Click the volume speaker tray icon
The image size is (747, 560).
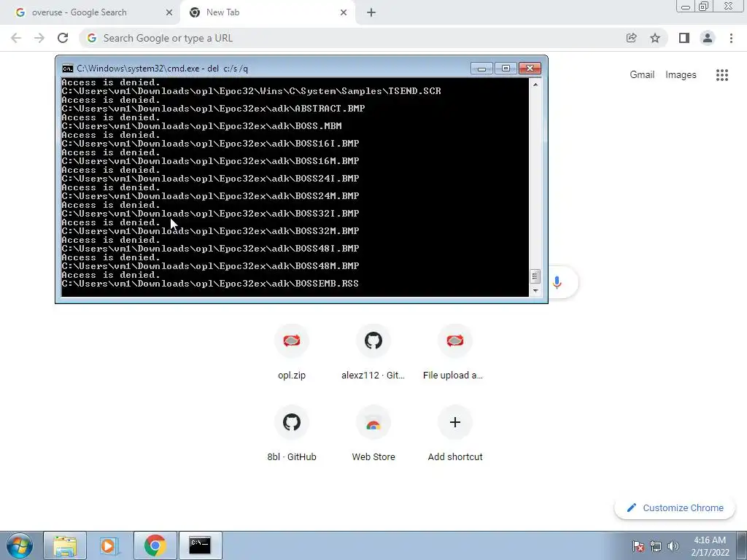pyautogui.click(x=673, y=546)
